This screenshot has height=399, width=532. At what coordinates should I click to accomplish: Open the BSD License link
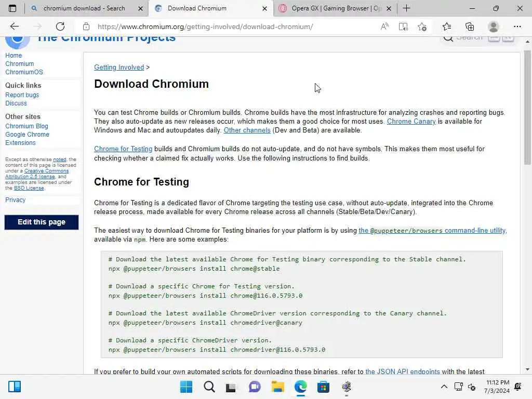point(29,188)
